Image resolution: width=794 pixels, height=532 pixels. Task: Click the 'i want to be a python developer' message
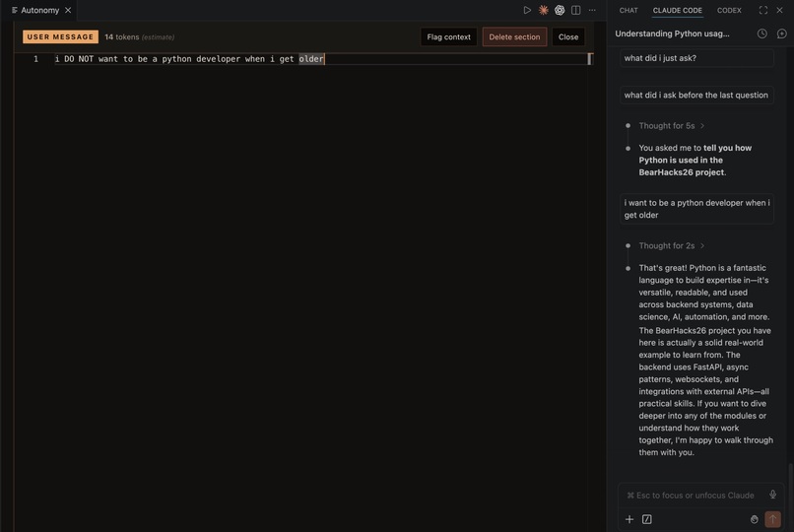(696, 209)
